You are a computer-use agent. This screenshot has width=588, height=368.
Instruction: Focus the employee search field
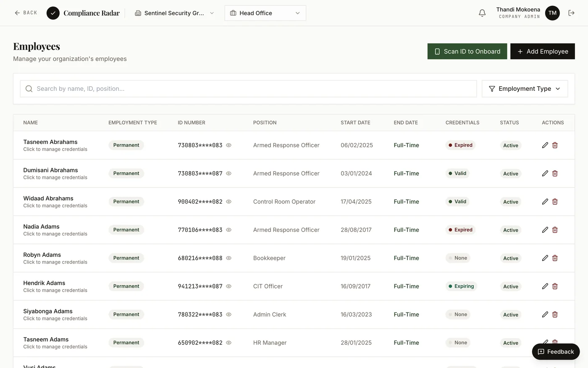tap(248, 89)
